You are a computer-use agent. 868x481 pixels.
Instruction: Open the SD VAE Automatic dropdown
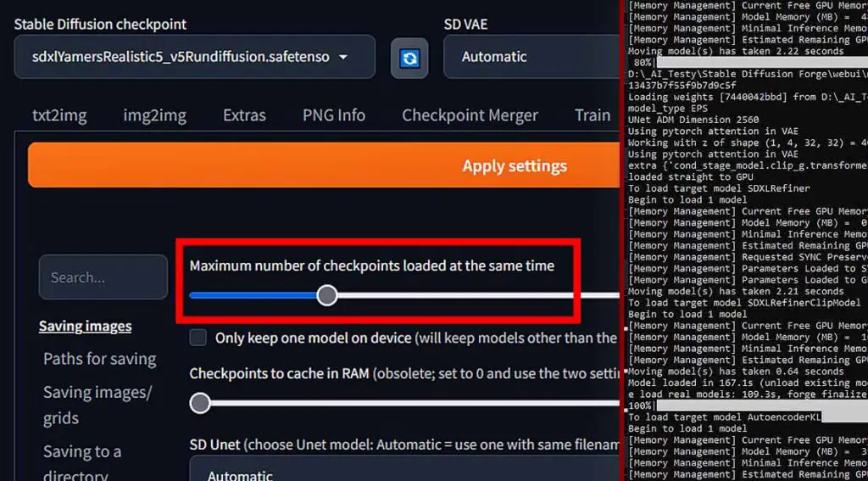(531, 57)
